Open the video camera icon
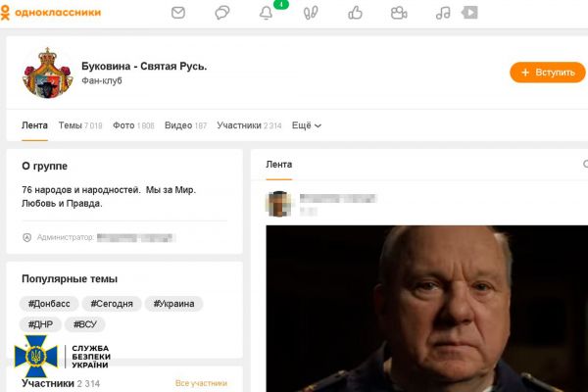Screen dimensions: 588x392 click(x=399, y=13)
